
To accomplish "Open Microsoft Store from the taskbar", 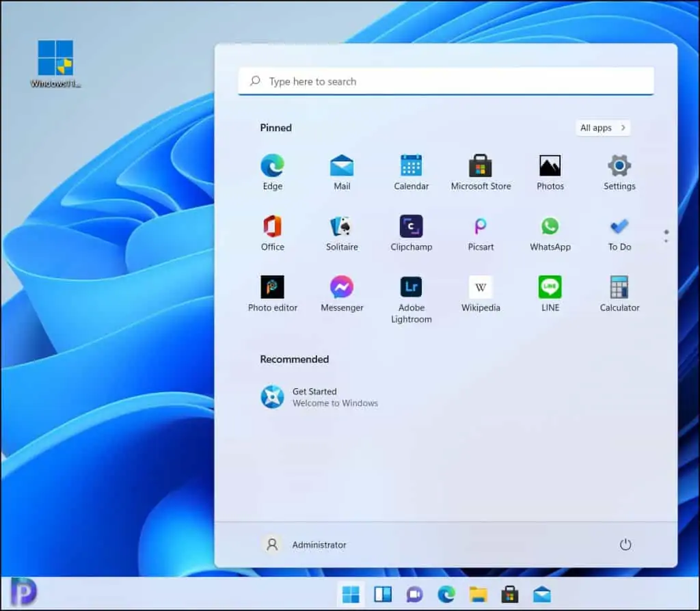I will [x=509, y=595].
